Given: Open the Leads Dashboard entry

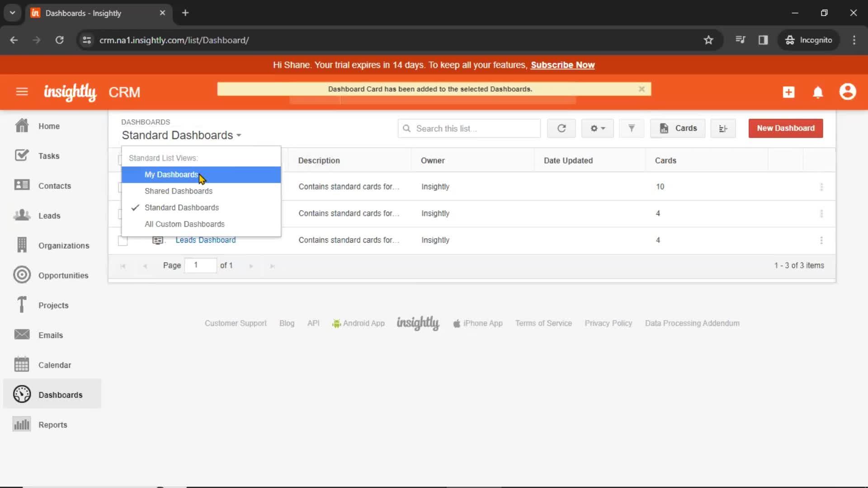Looking at the screenshot, I should coord(206,239).
